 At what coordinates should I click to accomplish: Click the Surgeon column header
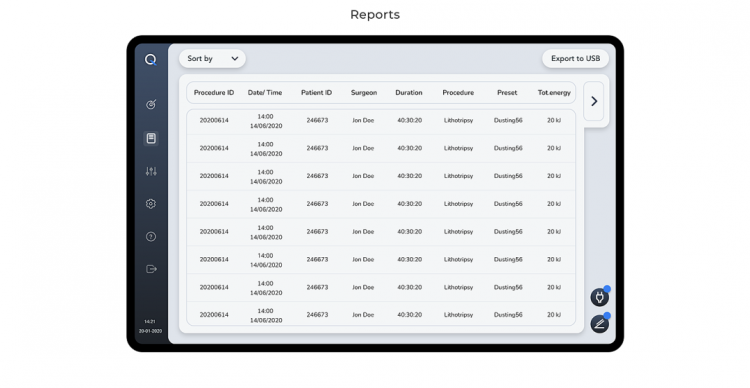tap(364, 93)
